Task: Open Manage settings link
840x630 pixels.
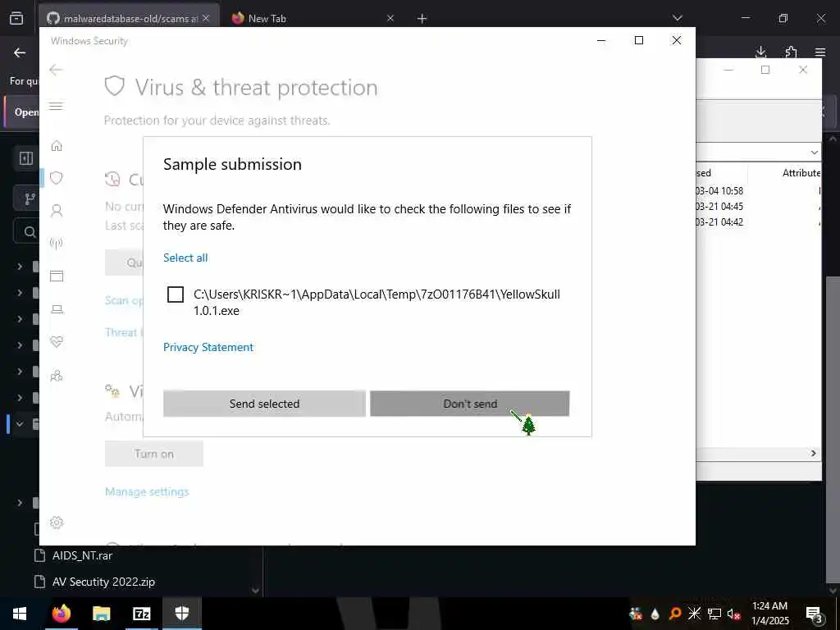Action: tap(147, 492)
